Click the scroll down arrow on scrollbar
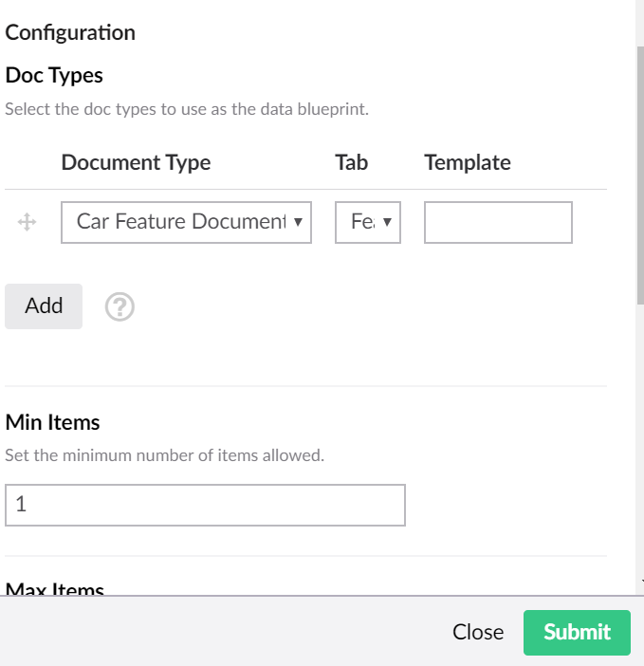The height and width of the screenshot is (666, 644). [x=641, y=582]
